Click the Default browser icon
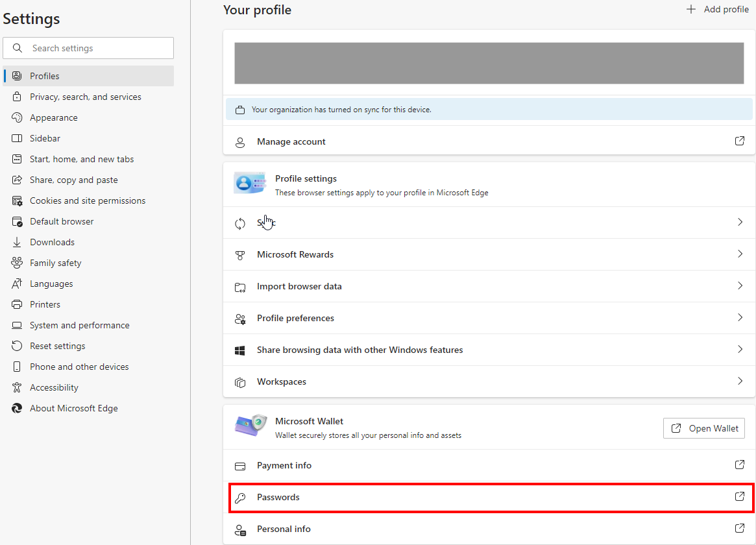The image size is (756, 545). [x=17, y=222]
